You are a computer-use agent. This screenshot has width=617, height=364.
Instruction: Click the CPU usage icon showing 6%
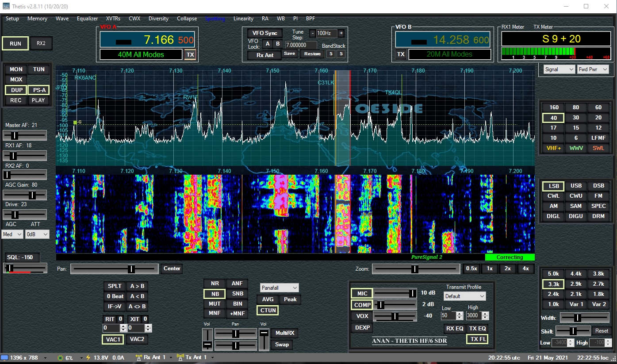coord(61,357)
